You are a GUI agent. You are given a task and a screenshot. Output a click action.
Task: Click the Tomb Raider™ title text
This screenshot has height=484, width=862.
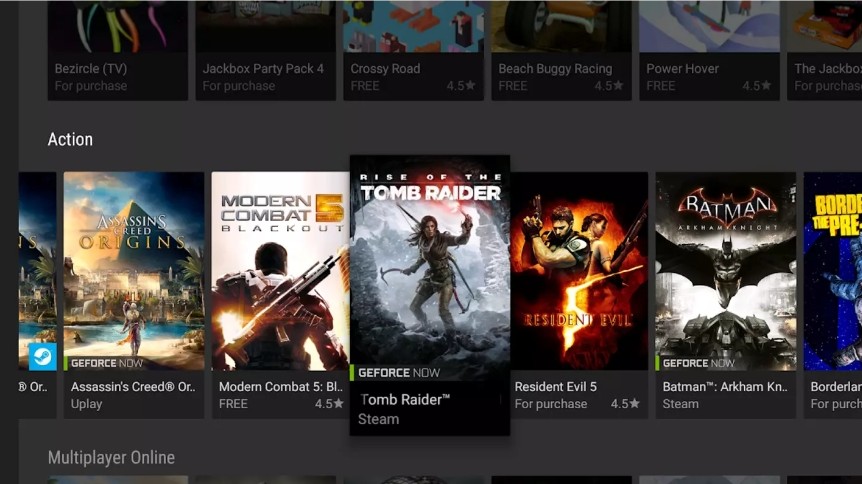coord(405,399)
